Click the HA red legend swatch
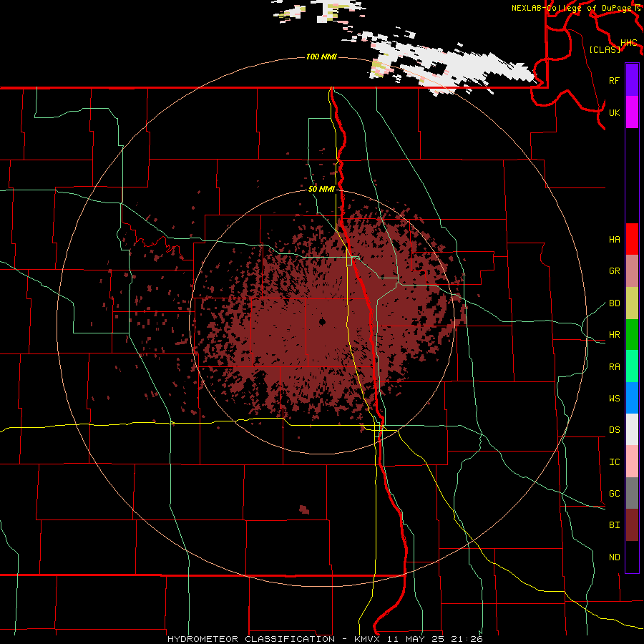This screenshot has width=644, height=644. pyautogui.click(x=632, y=239)
